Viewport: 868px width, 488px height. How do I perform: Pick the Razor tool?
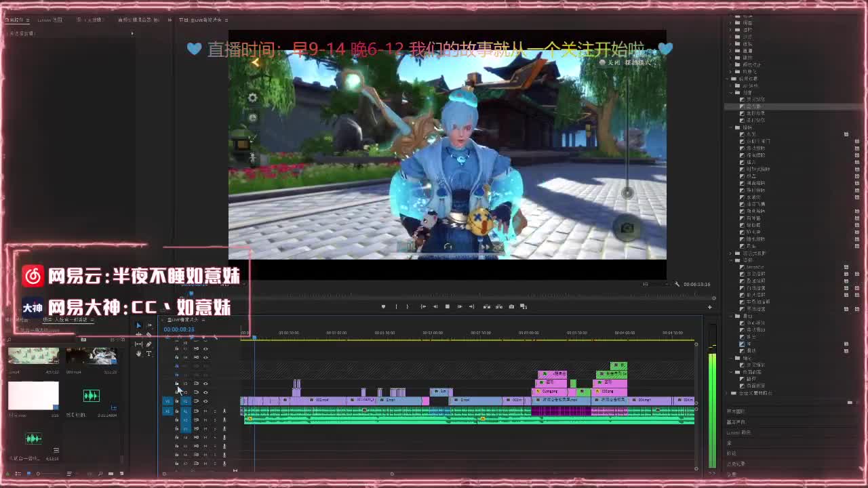tap(149, 334)
